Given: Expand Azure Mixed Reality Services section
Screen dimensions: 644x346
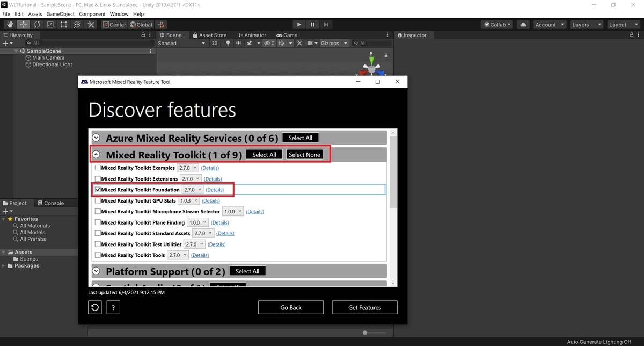Looking at the screenshot, I should pyautogui.click(x=96, y=138).
